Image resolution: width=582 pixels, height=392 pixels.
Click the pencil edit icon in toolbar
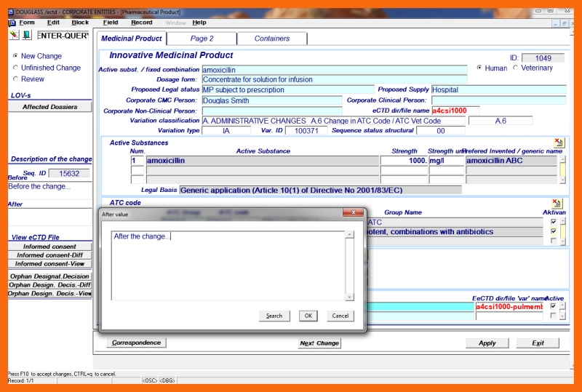(x=14, y=35)
